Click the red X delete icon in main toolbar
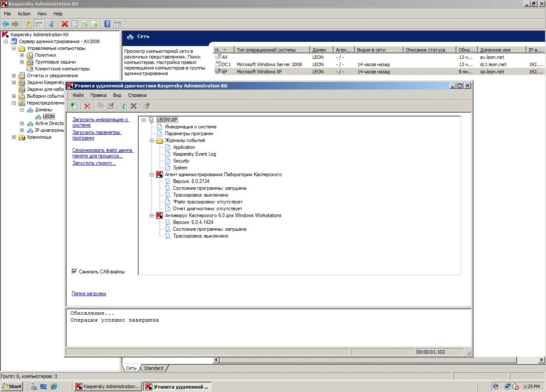This screenshot has width=546, height=392. click(x=64, y=24)
